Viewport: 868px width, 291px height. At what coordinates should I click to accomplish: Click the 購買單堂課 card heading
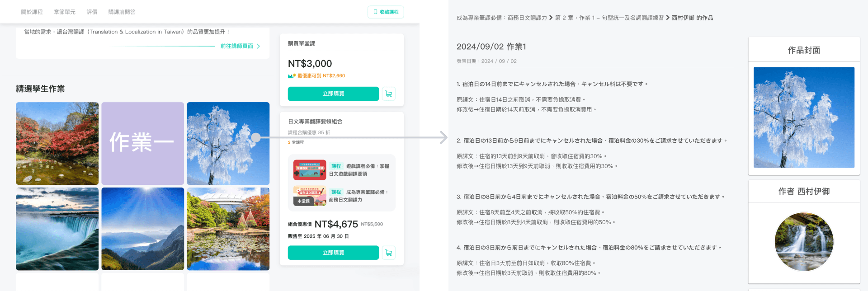(302, 44)
